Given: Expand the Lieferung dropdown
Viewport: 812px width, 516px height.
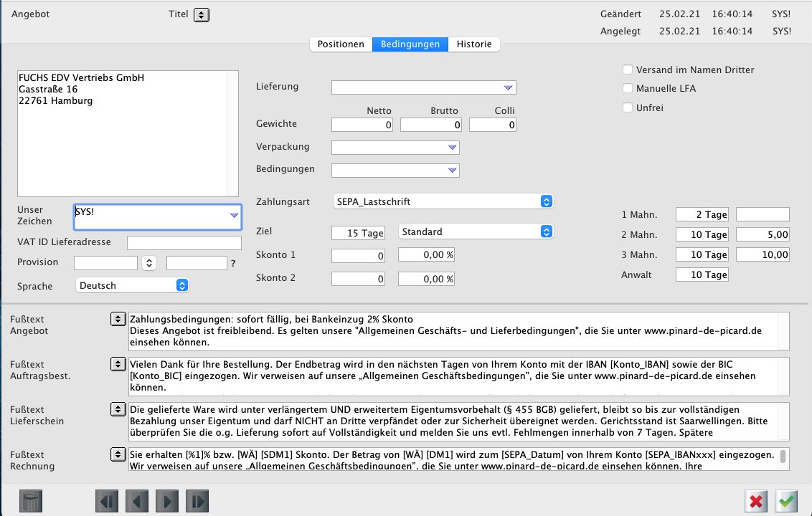Looking at the screenshot, I should (423, 87).
